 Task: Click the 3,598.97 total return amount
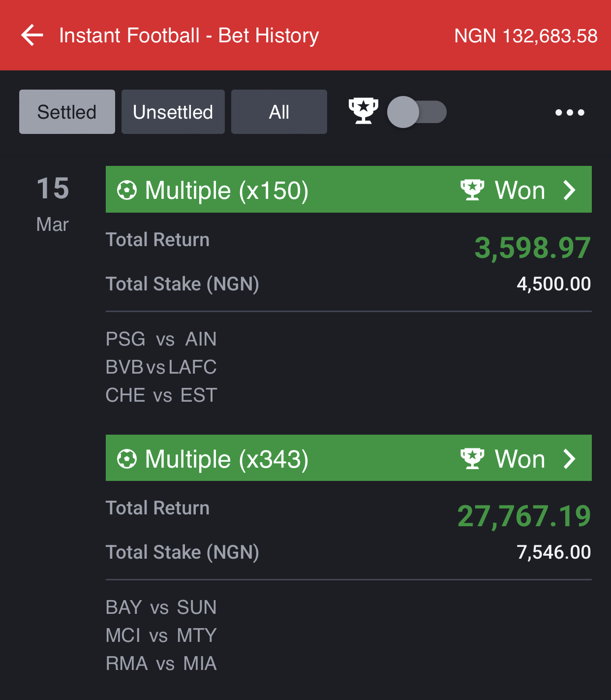point(532,248)
